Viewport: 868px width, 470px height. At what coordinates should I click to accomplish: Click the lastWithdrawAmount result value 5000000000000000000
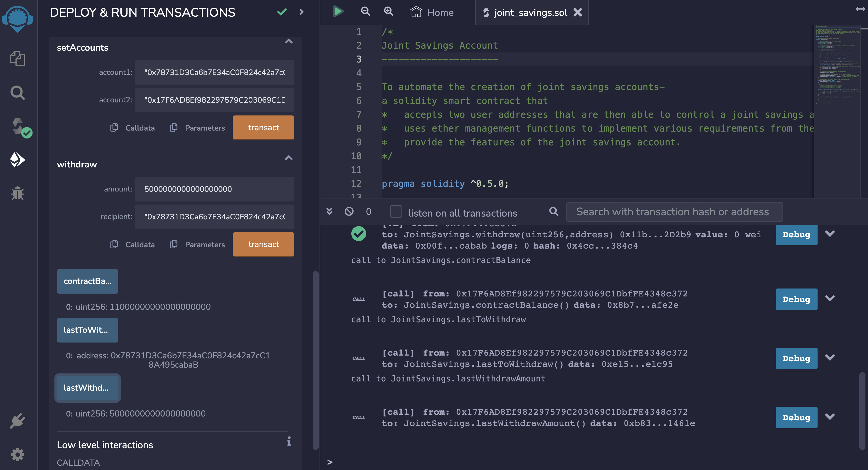[158, 413]
